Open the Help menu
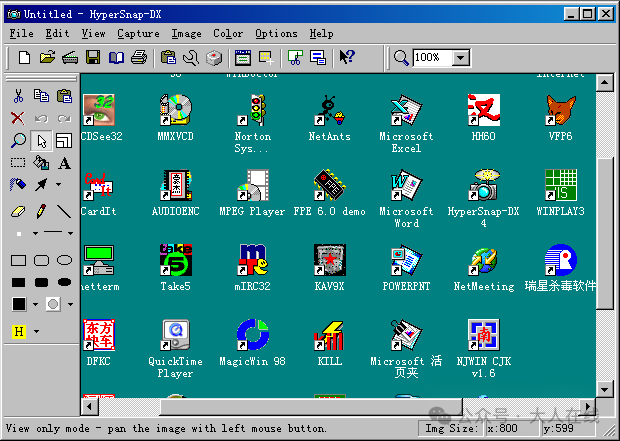This screenshot has width=620, height=441. click(x=321, y=34)
